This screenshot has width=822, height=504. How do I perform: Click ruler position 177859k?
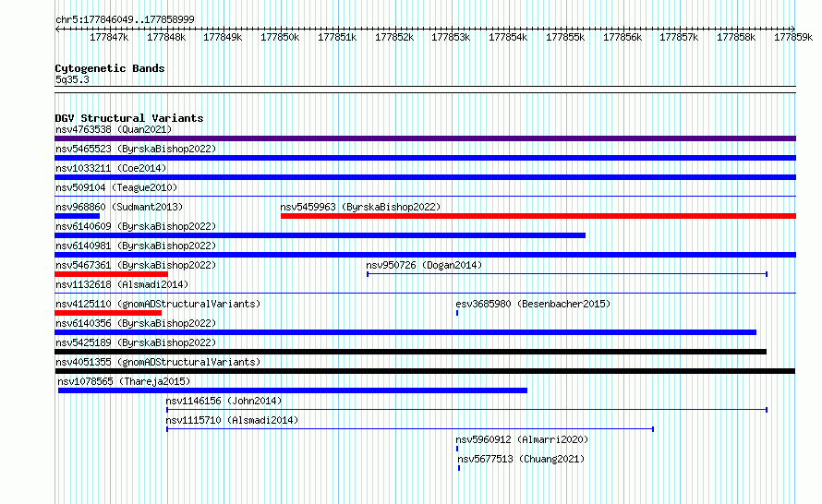pos(793,37)
